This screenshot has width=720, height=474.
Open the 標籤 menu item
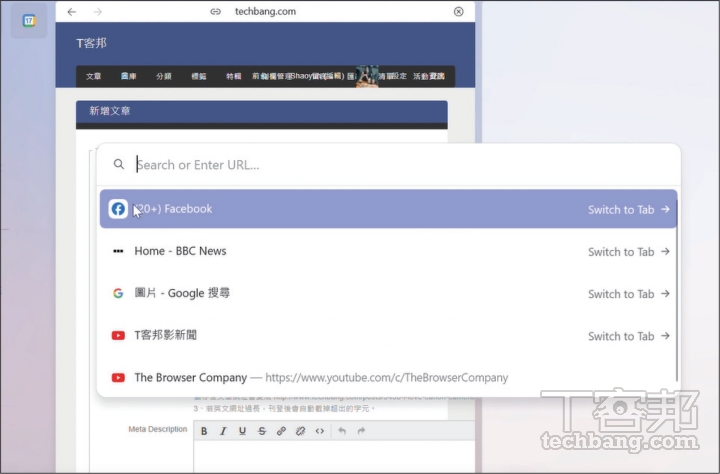198,76
